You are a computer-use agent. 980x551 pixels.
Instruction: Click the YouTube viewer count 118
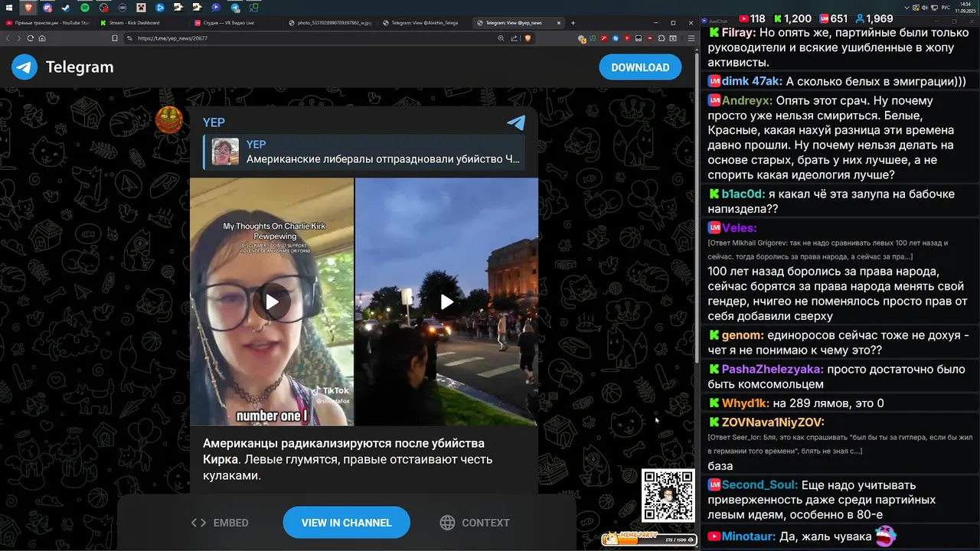point(752,18)
